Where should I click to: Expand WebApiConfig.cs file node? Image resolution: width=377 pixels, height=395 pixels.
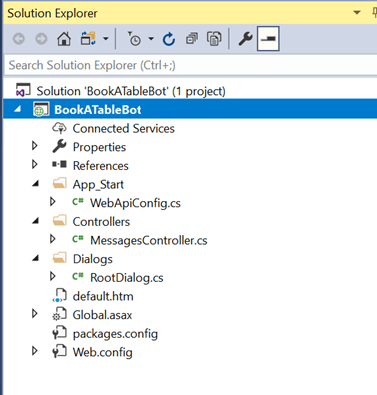[x=52, y=202]
